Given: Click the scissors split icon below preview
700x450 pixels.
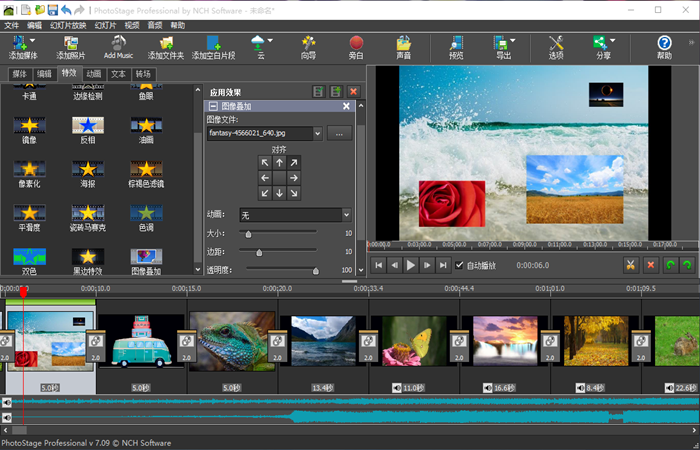Looking at the screenshot, I should pyautogui.click(x=630, y=265).
